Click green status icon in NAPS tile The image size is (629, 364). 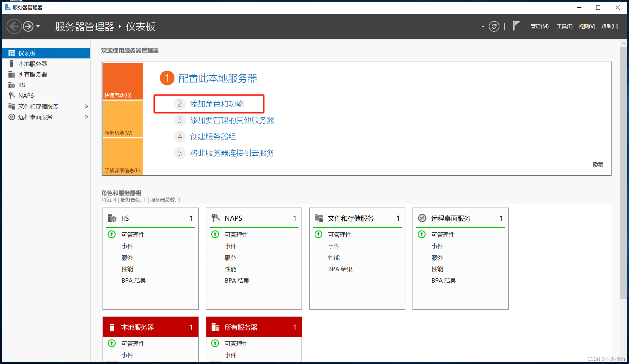point(215,234)
